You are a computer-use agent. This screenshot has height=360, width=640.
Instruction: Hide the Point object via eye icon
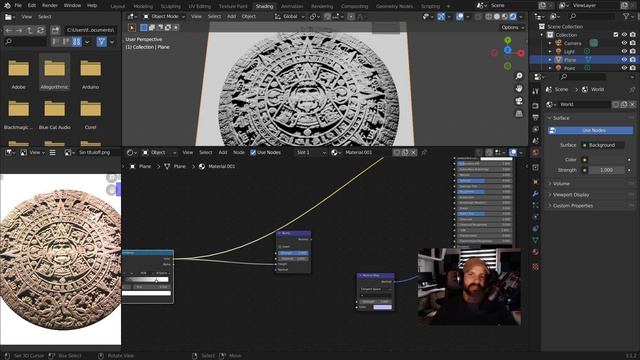coord(624,68)
